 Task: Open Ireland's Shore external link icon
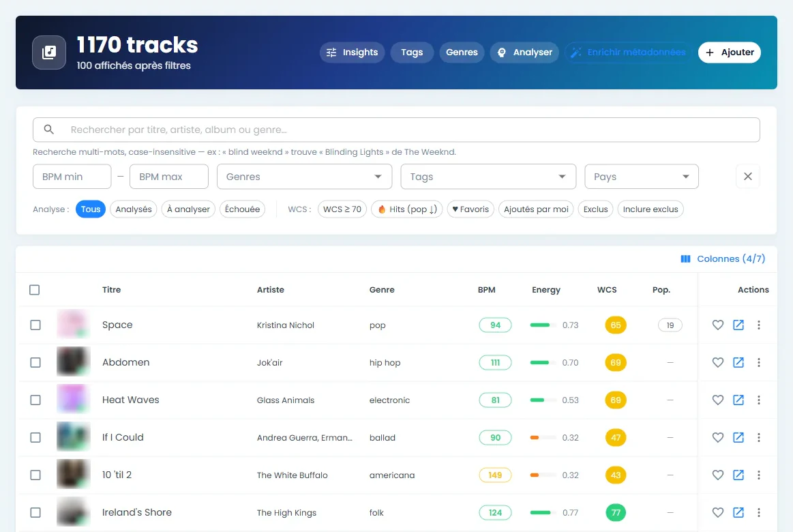pos(738,512)
